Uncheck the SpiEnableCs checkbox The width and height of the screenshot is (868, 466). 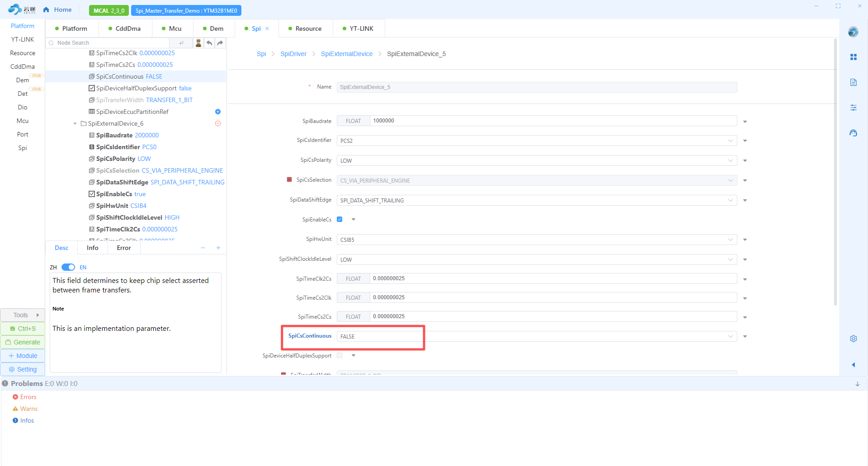pos(340,220)
